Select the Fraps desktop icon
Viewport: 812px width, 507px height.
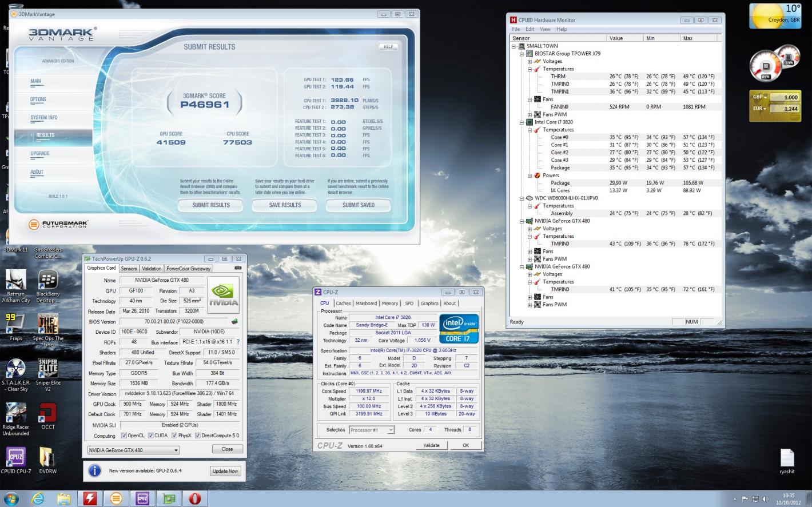click(x=15, y=328)
